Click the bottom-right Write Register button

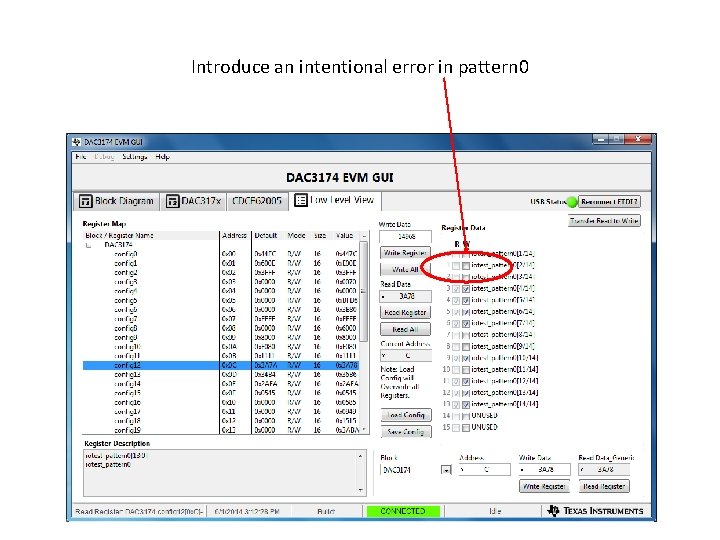coord(544,486)
